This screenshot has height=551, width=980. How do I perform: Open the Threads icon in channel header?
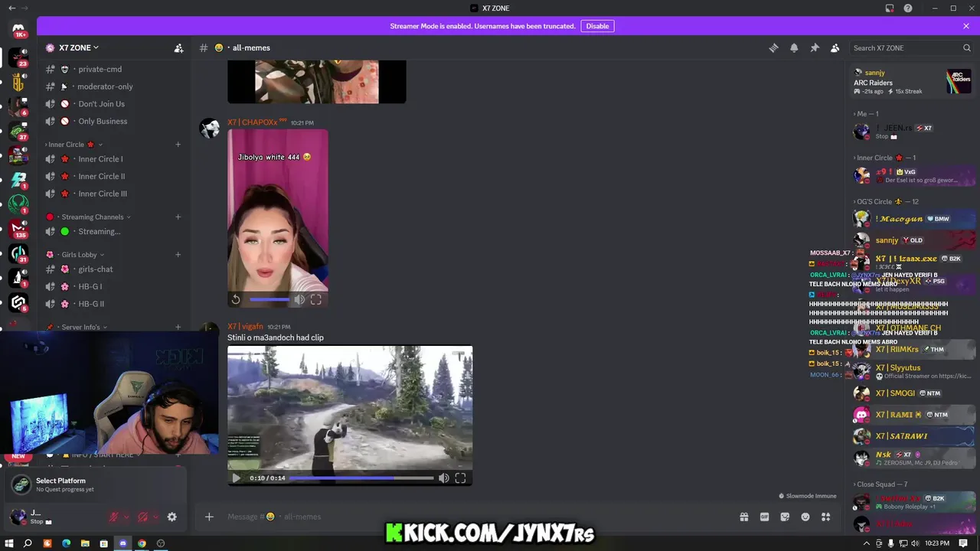(x=773, y=47)
